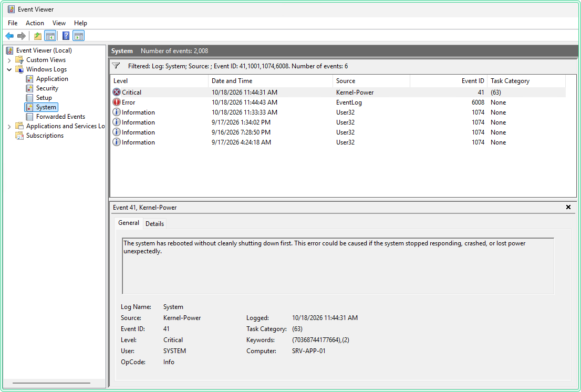
Task: Click the filter funnel icon in the filter bar
Action: (x=116, y=66)
